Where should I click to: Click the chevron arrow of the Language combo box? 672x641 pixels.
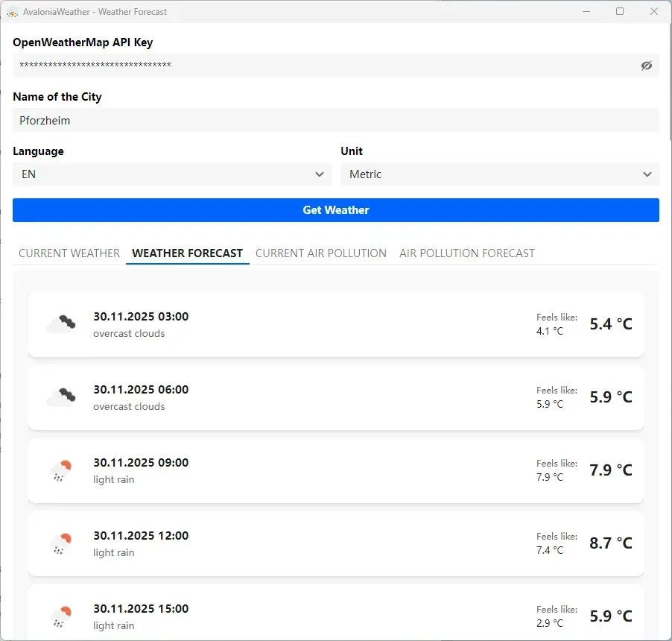tap(320, 174)
